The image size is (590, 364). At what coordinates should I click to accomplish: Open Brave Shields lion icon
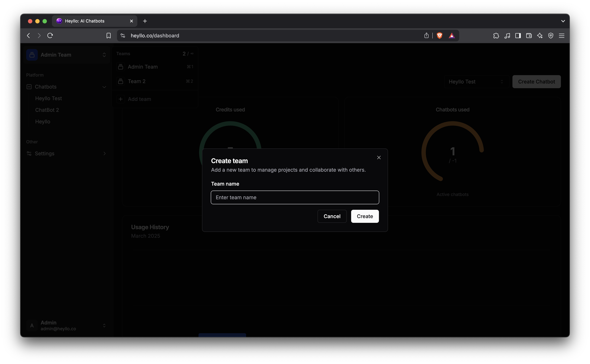coord(439,36)
